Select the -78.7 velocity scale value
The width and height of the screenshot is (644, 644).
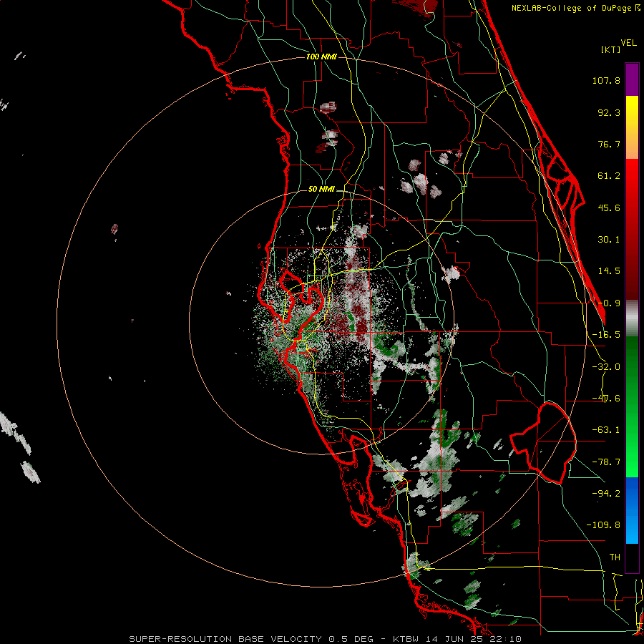(x=606, y=462)
